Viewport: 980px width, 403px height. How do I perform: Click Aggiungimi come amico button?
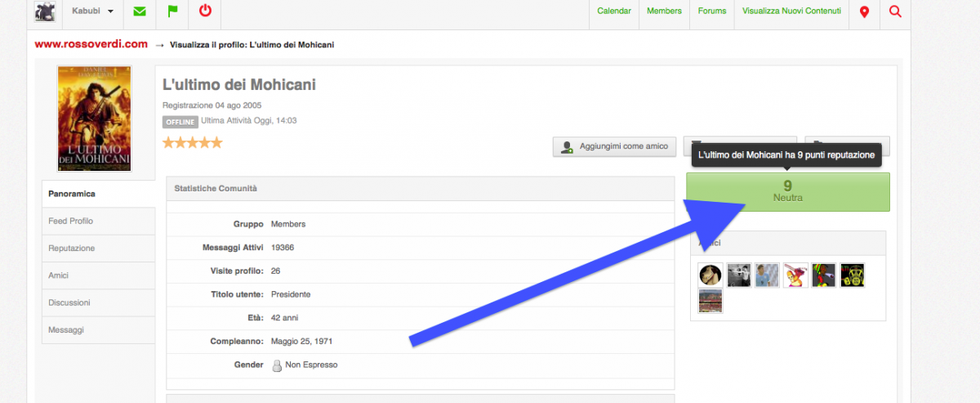[615, 146]
